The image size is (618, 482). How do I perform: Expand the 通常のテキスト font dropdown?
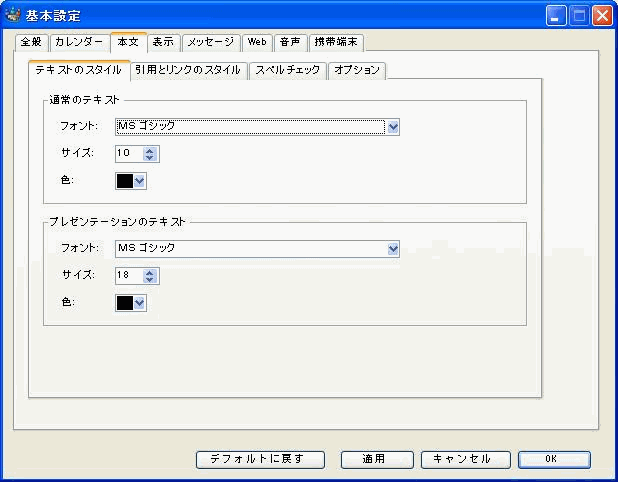[393, 127]
